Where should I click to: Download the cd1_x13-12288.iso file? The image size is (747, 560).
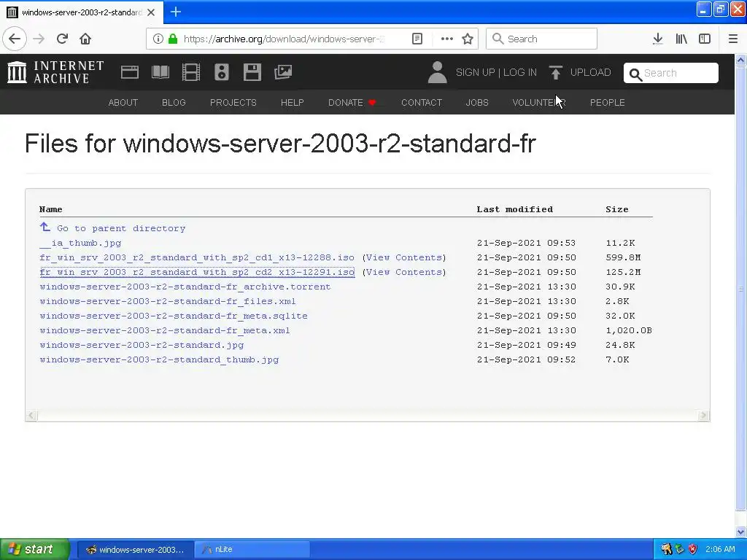point(197,257)
